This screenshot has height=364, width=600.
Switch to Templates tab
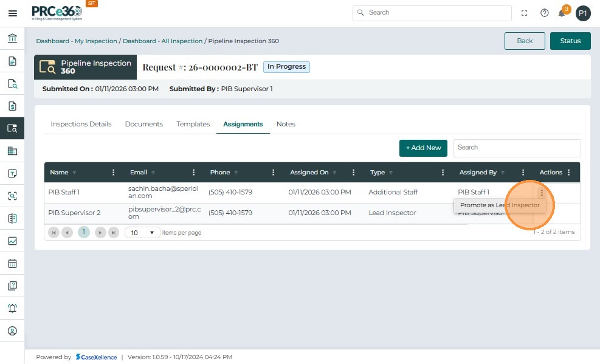click(193, 124)
